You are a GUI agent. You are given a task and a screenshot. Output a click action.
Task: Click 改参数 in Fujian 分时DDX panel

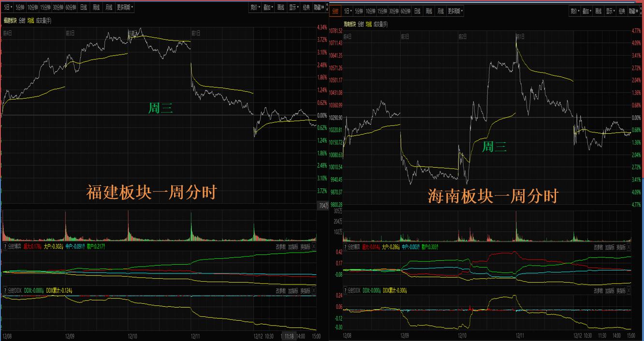click(x=280, y=290)
